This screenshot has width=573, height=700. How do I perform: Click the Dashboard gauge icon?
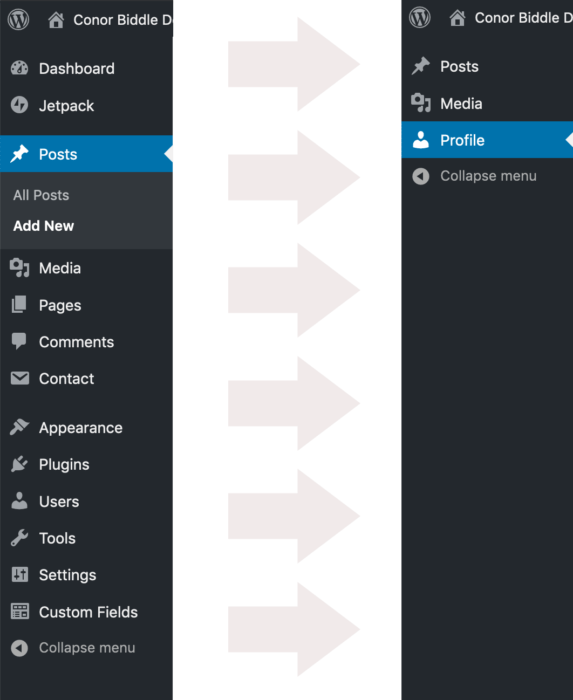19,68
